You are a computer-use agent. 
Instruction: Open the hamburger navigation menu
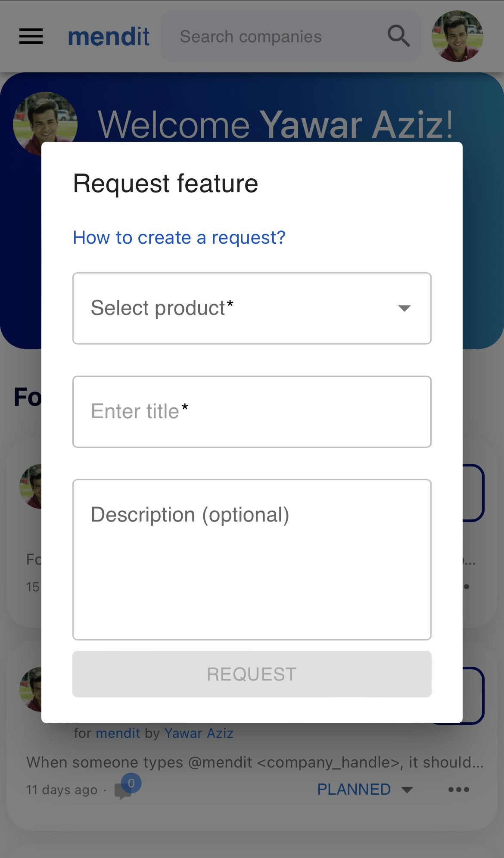(31, 37)
